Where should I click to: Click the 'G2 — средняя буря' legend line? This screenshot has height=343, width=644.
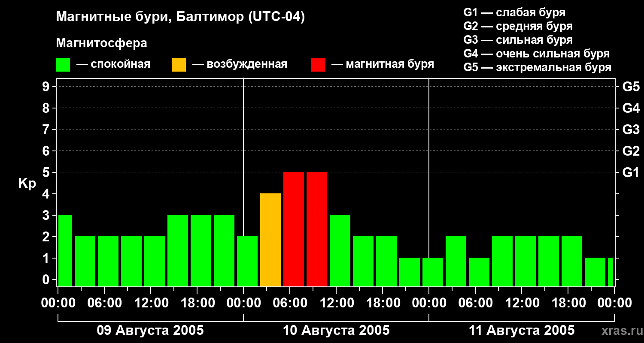tap(518, 26)
